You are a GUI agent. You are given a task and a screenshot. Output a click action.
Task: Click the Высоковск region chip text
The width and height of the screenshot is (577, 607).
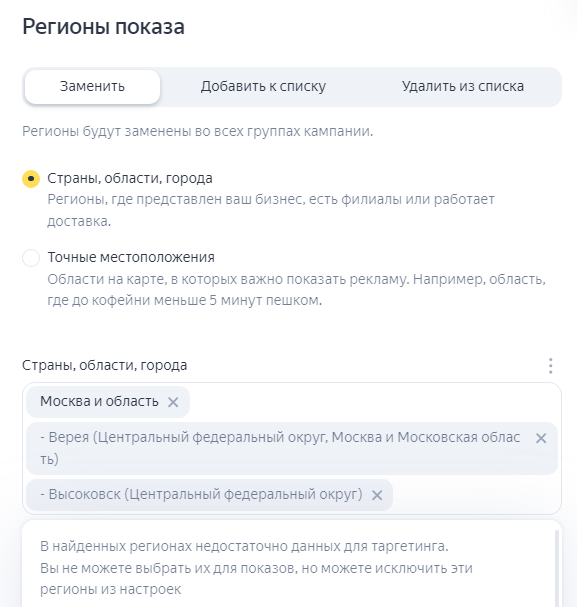pyautogui.click(x=201, y=494)
